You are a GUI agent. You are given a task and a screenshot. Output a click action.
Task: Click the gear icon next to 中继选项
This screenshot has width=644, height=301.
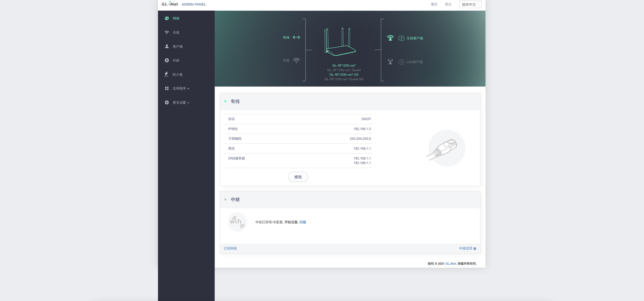tap(475, 249)
